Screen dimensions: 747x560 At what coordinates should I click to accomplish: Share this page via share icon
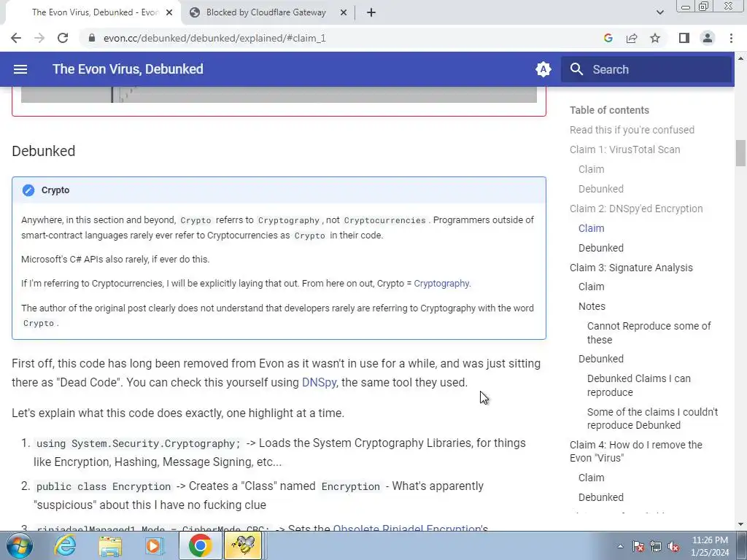point(632,38)
